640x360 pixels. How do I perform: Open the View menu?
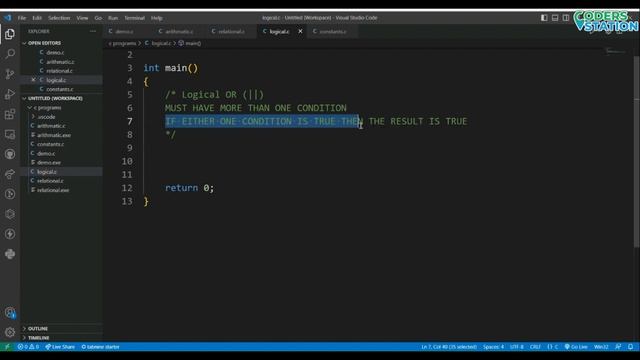tap(82, 18)
